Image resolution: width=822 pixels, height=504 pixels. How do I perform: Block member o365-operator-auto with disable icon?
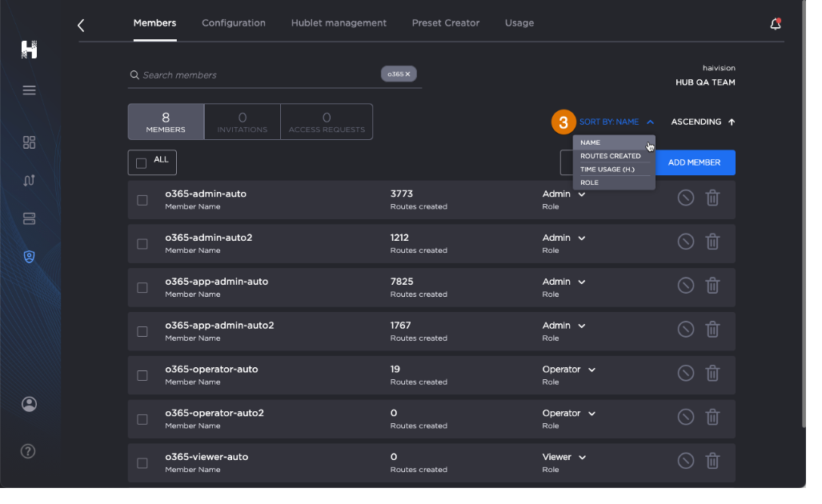point(685,373)
